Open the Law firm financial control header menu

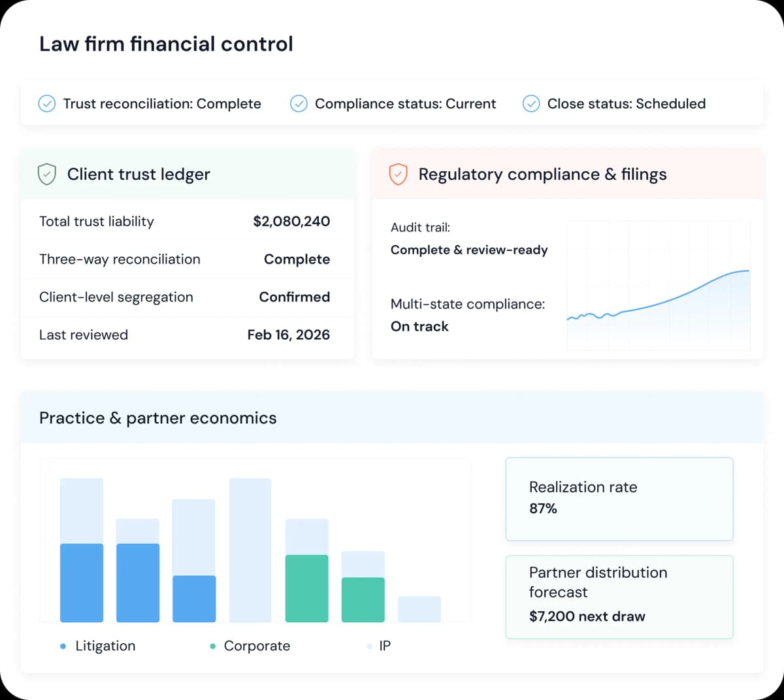166,44
